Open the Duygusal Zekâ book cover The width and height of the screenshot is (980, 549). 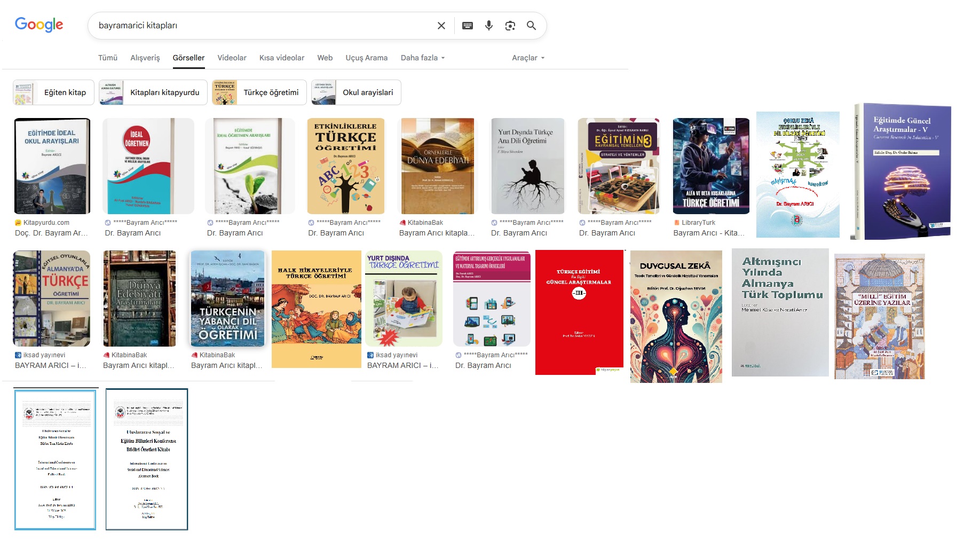click(676, 316)
